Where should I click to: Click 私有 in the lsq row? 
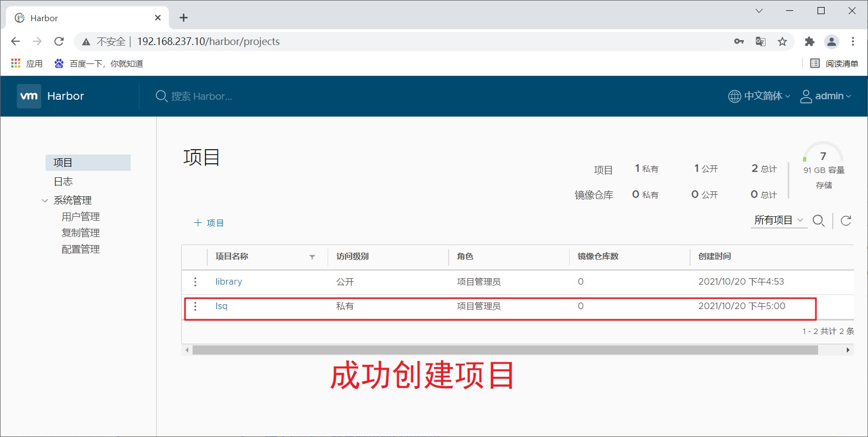point(345,306)
